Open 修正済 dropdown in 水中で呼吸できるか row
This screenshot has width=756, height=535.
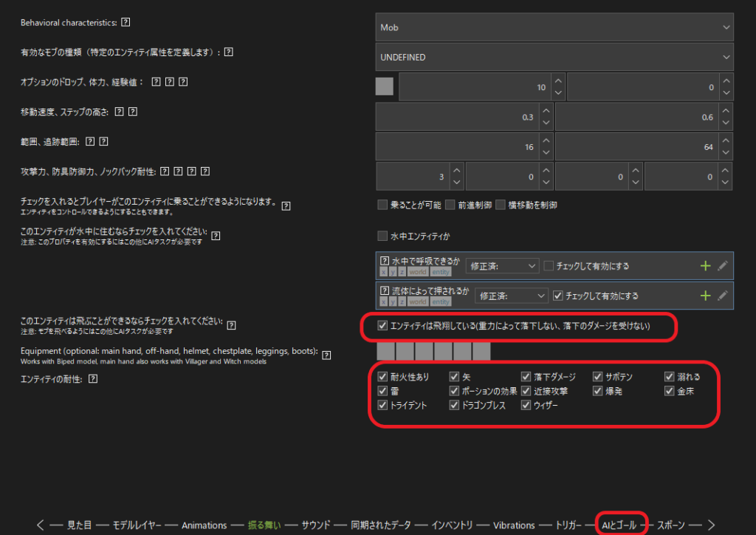coord(506,266)
